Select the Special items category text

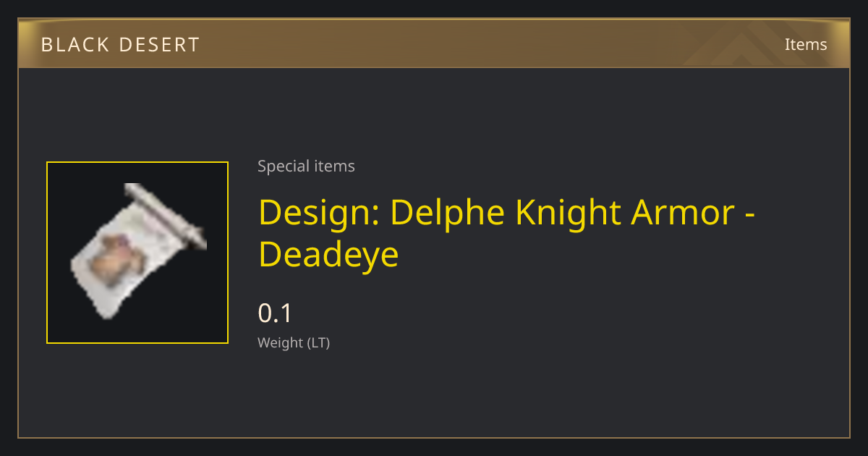point(306,166)
